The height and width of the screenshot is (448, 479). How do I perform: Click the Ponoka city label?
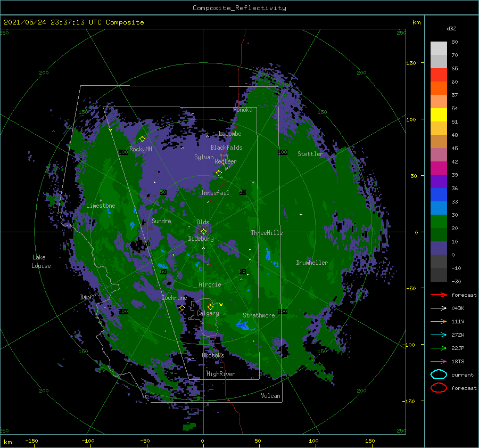coord(243,110)
